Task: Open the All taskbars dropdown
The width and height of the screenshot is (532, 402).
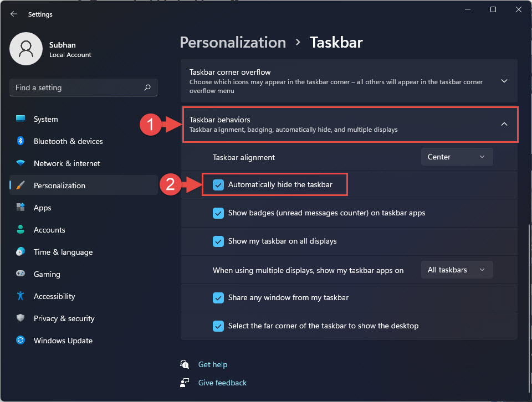Action: pos(457,270)
